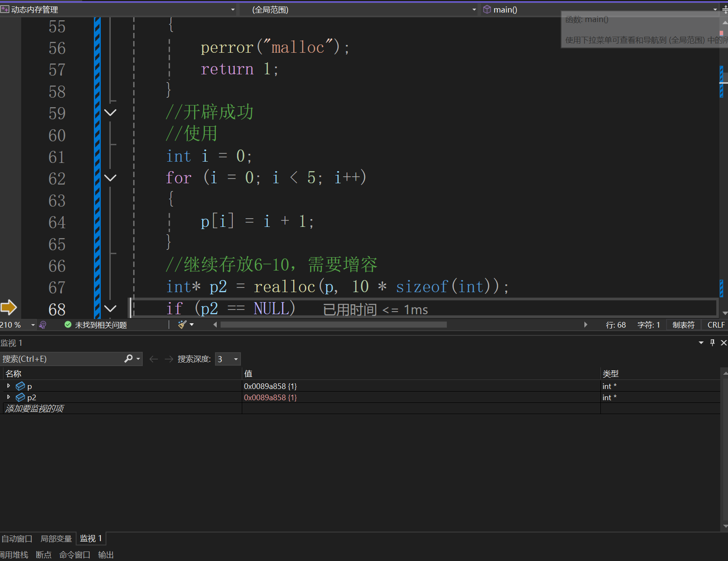
Task: Click the editor vertical scrollbar up arrow
Action: coord(725,22)
